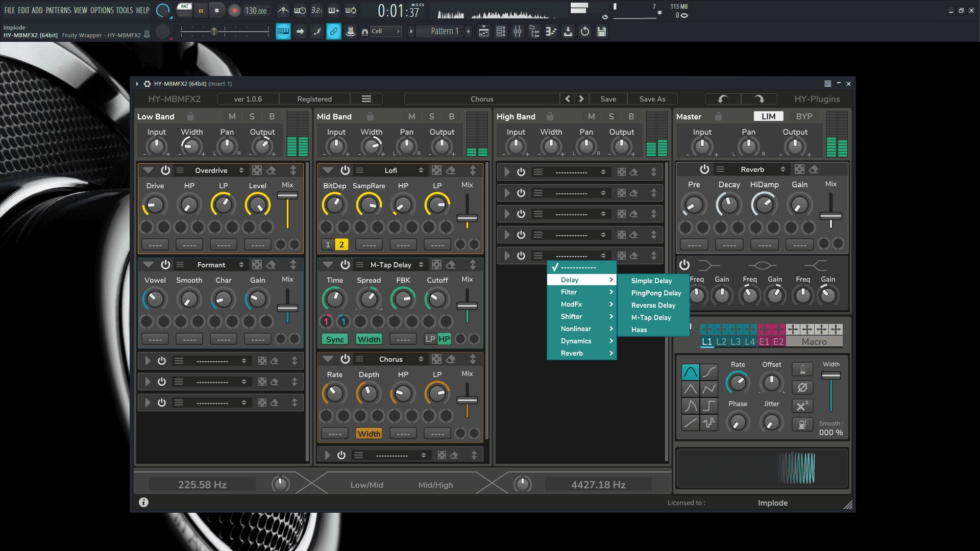Screen dimensions: 980x551
Task: Click the plugin redo arrow button
Action: pos(759,99)
